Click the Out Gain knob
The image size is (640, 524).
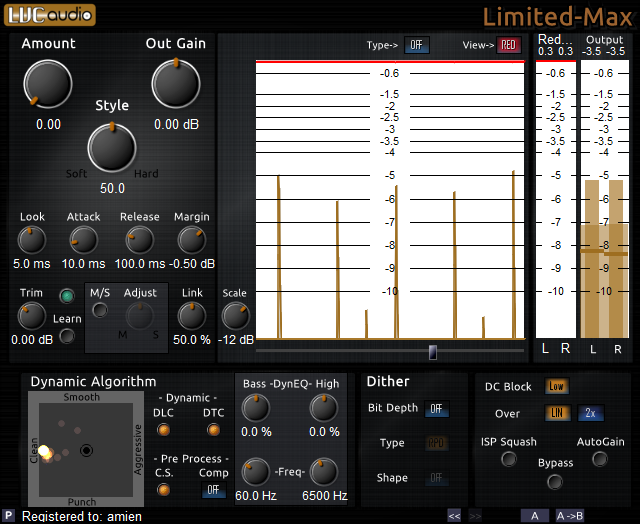(176, 84)
